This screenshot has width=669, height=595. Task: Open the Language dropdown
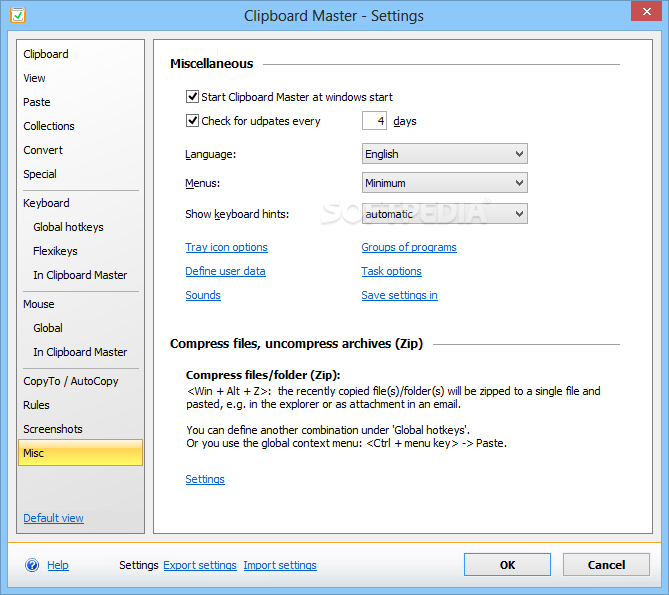(x=445, y=154)
